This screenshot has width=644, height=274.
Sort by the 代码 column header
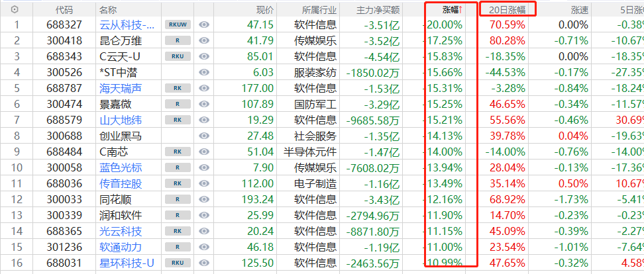click(x=64, y=9)
